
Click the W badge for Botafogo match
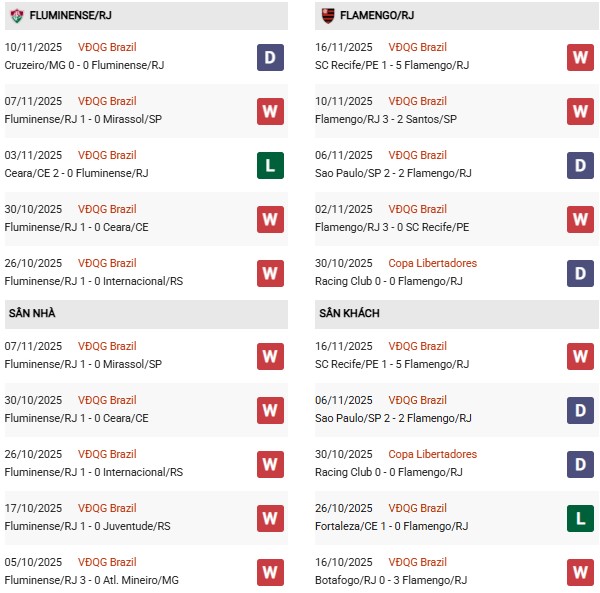pyautogui.click(x=580, y=572)
